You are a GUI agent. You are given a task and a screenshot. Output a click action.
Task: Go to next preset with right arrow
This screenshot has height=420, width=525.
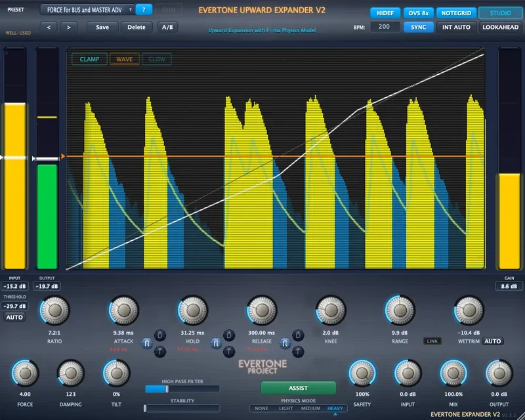pyautogui.click(x=69, y=28)
